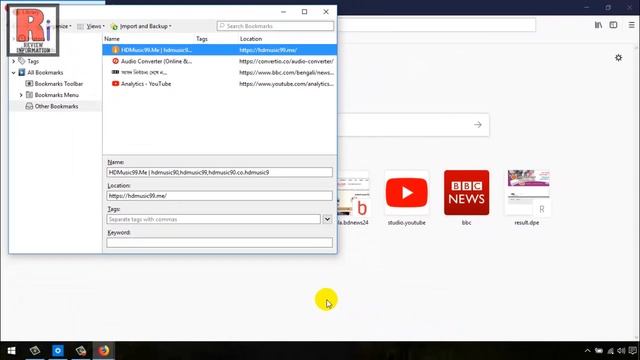Select All Bookmarks in sidebar
Viewport: 640px width, 360px height.
[x=45, y=73]
